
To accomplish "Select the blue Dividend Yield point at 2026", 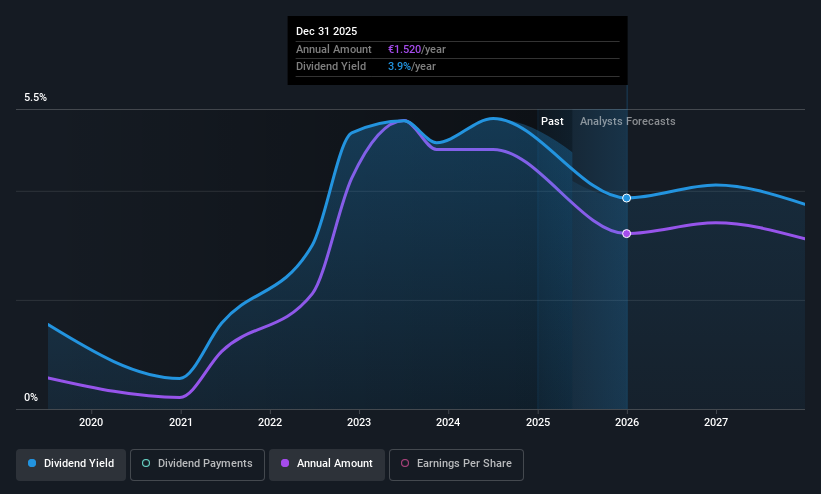I will click(x=627, y=198).
